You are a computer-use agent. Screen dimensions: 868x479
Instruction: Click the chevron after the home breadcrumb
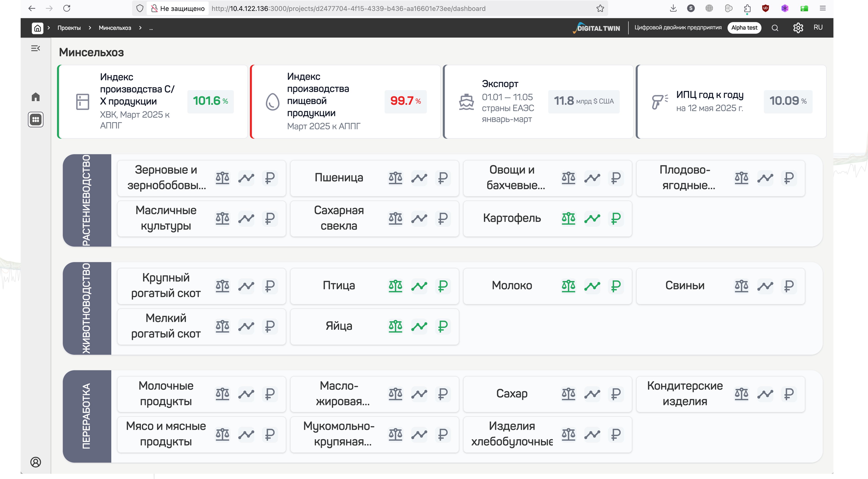(49, 28)
